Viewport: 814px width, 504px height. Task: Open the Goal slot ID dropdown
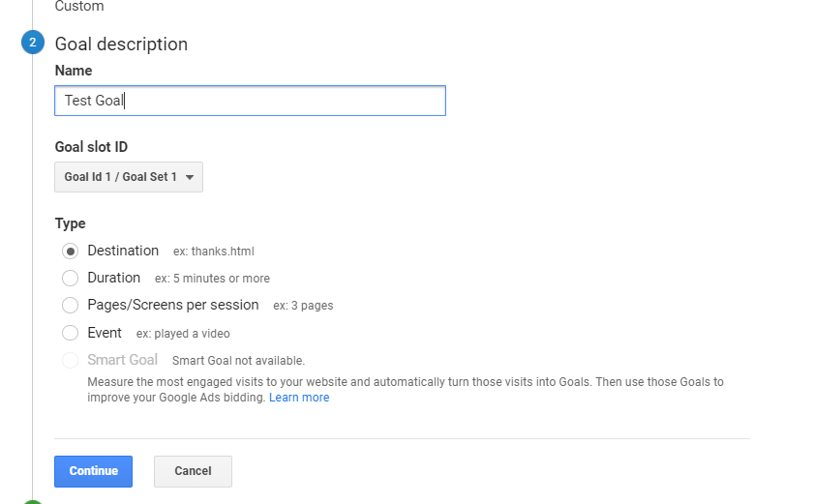pos(129,177)
